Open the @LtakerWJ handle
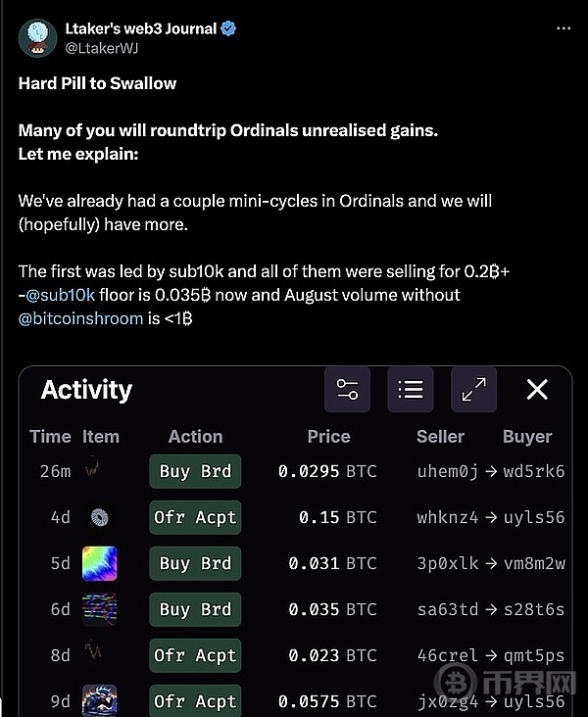 (x=102, y=48)
